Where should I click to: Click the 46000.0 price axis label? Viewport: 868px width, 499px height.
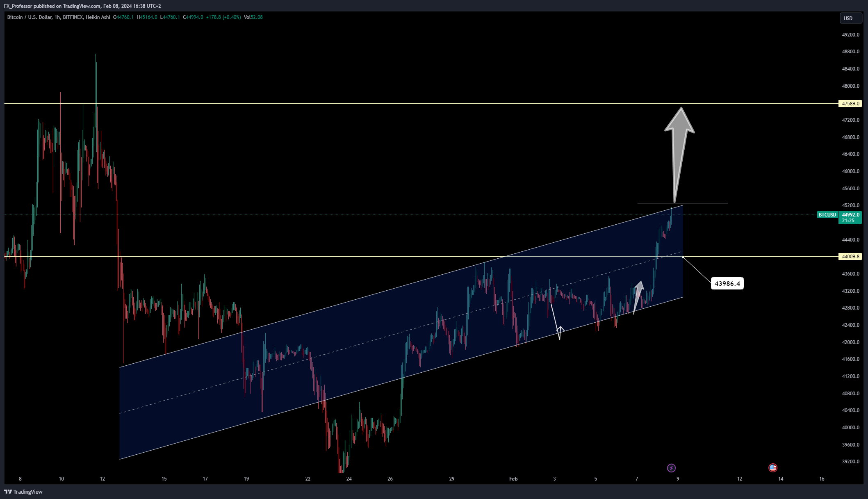point(850,171)
